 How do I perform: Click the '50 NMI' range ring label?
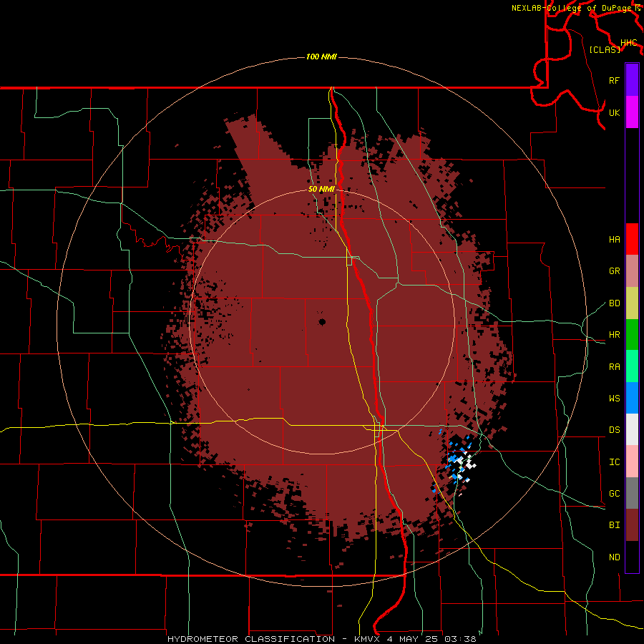(321, 189)
